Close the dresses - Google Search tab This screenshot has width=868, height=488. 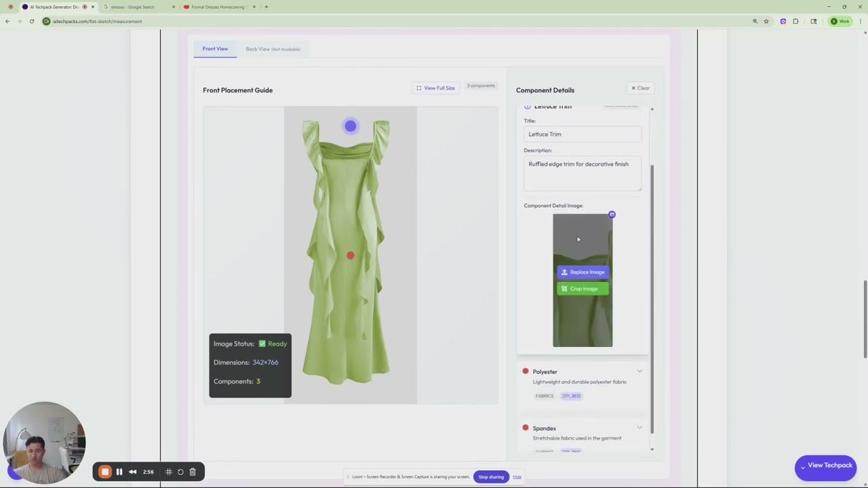[x=174, y=7]
